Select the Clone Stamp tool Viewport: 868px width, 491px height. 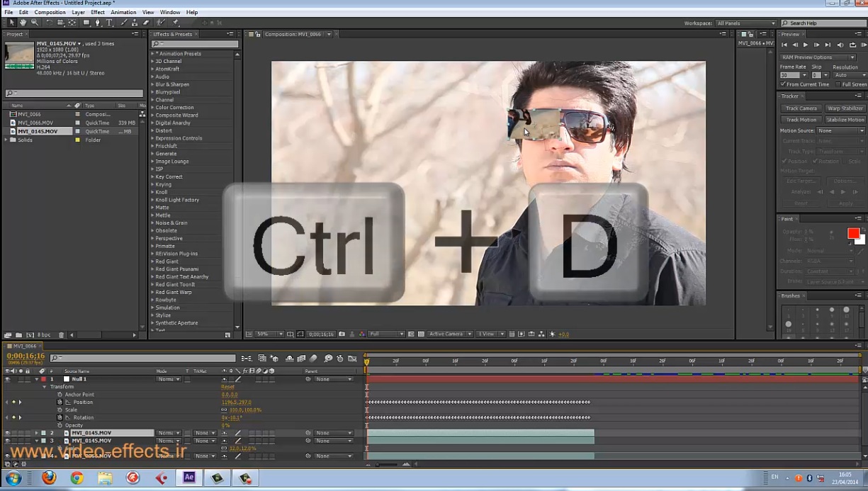click(135, 23)
